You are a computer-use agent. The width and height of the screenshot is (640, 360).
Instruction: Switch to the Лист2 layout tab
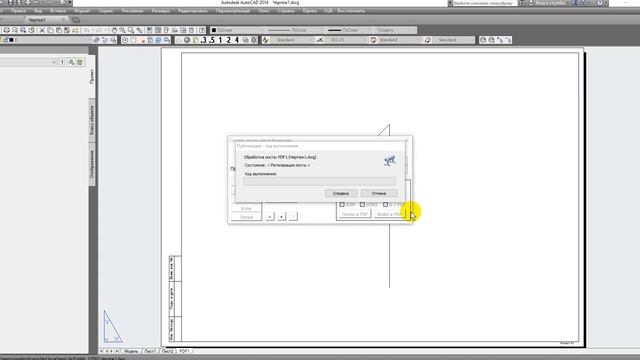coord(168,351)
